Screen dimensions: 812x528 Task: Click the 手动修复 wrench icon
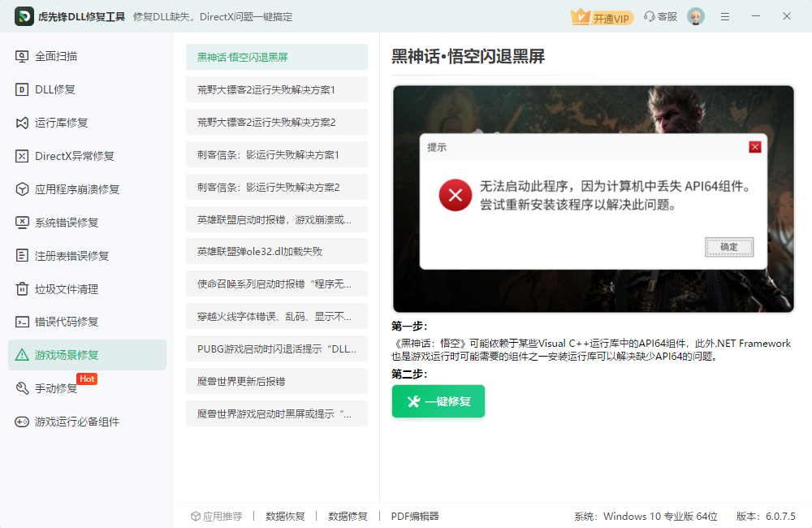coord(22,388)
